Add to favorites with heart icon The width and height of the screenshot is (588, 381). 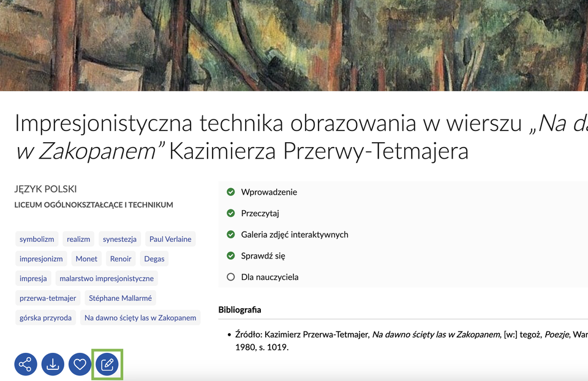(80, 364)
